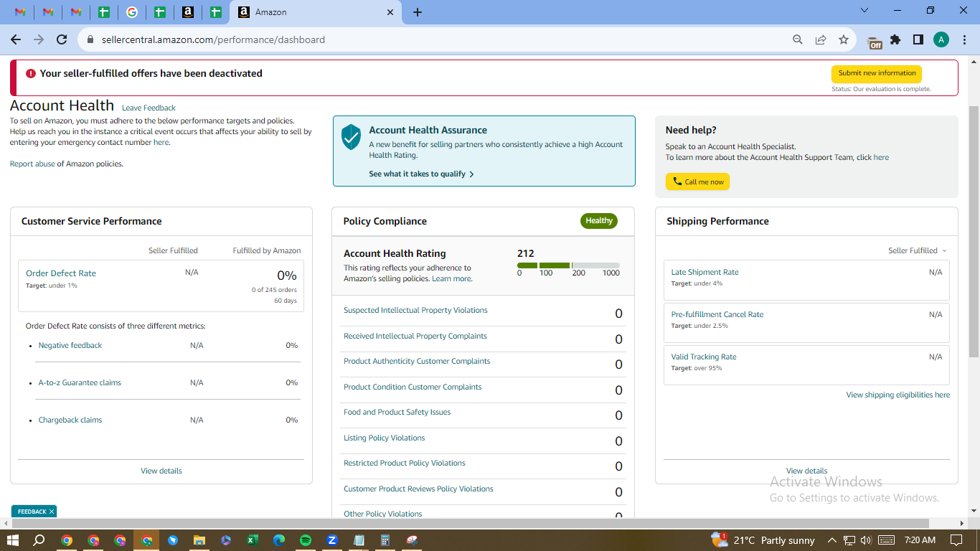Click the red alert icon in the deactivation banner
Viewport: 980px width, 551px height.
point(31,73)
